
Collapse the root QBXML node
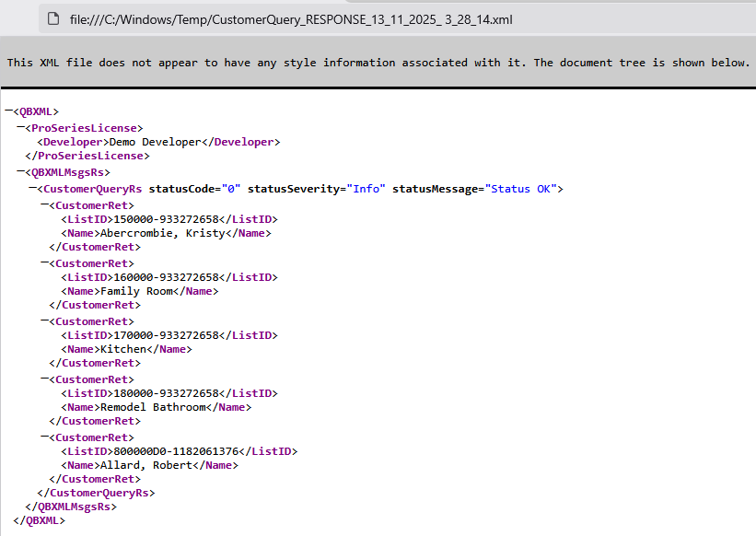[x=8, y=111]
